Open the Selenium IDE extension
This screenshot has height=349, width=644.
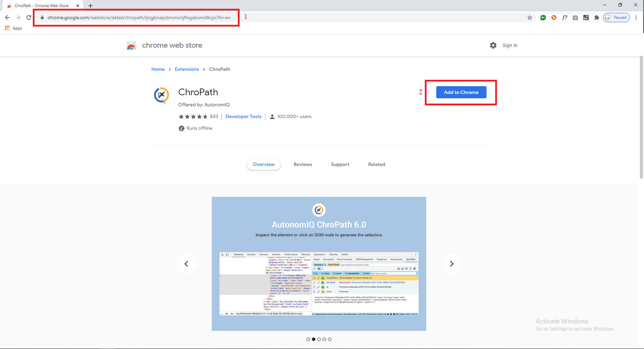(x=586, y=18)
